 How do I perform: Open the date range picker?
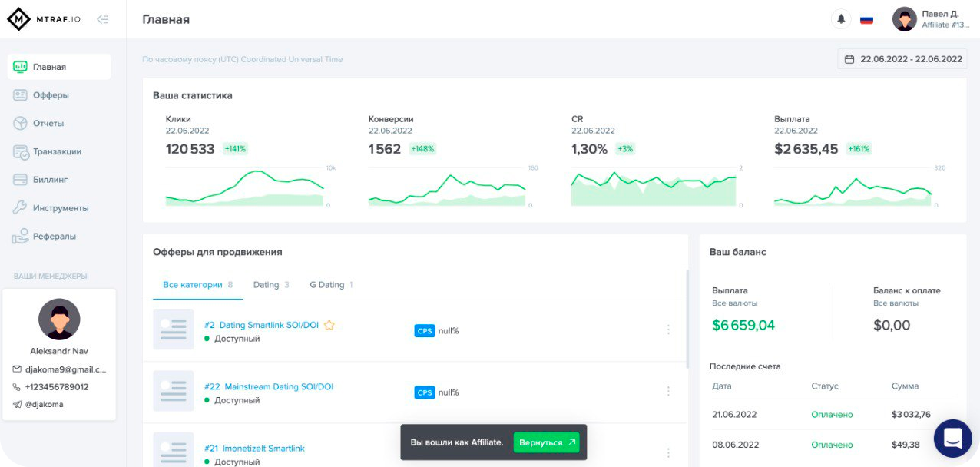(x=902, y=59)
